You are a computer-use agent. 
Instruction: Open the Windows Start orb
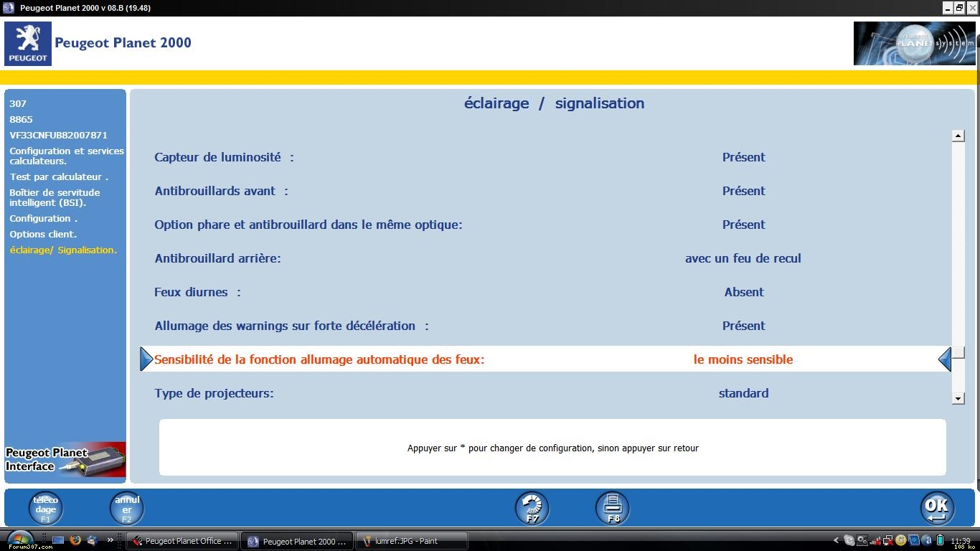coord(20,540)
